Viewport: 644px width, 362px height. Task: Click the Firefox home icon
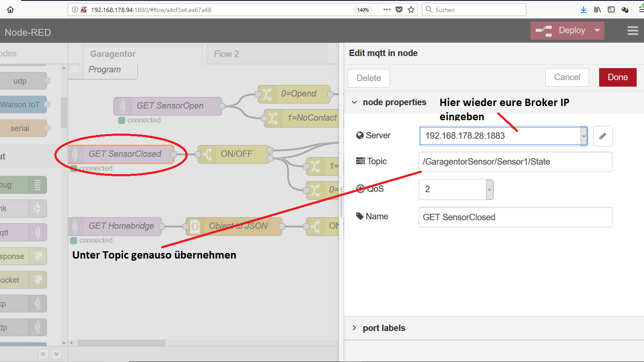click(x=10, y=9)
